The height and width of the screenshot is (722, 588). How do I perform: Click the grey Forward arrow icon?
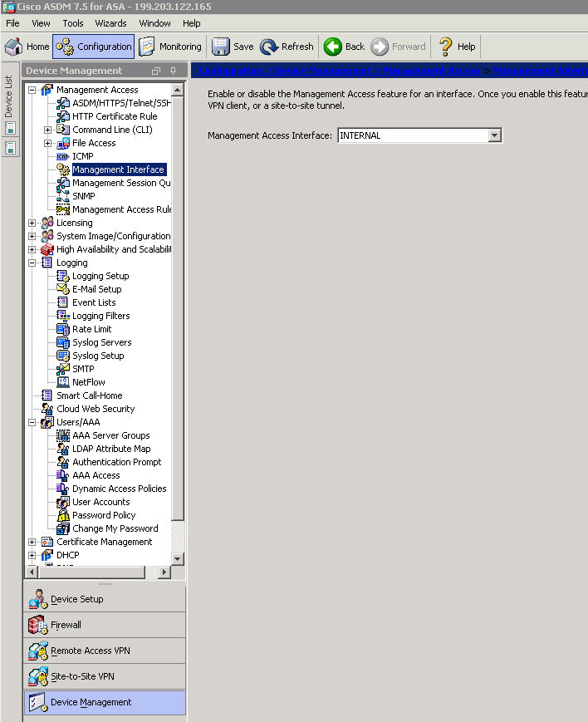[x=380, y=47]
